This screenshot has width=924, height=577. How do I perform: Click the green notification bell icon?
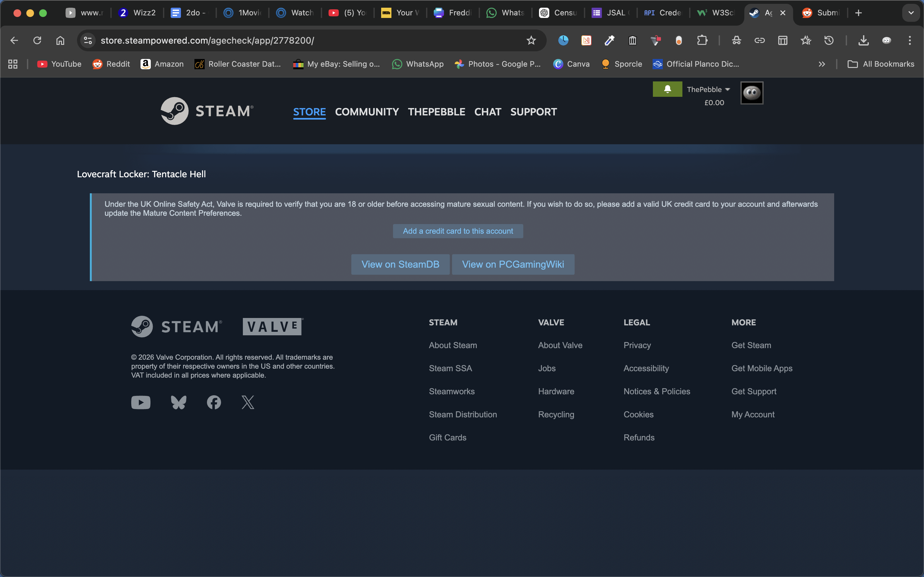point(667,89)
